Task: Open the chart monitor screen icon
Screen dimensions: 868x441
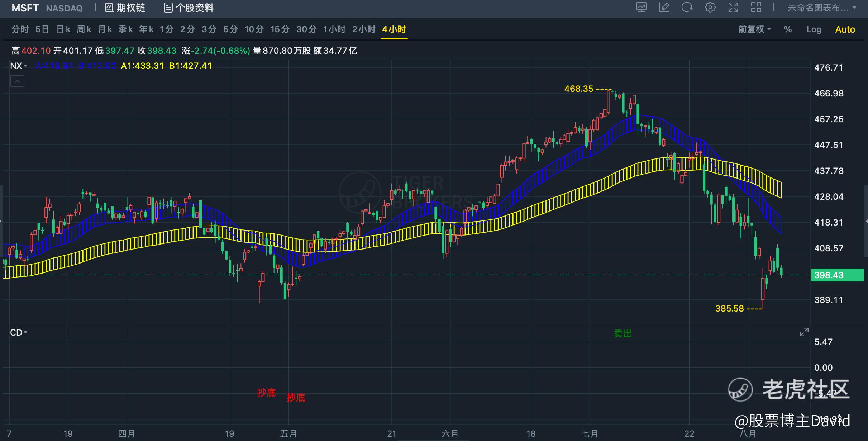Action: pyautogui.click(x=641, y=8)
